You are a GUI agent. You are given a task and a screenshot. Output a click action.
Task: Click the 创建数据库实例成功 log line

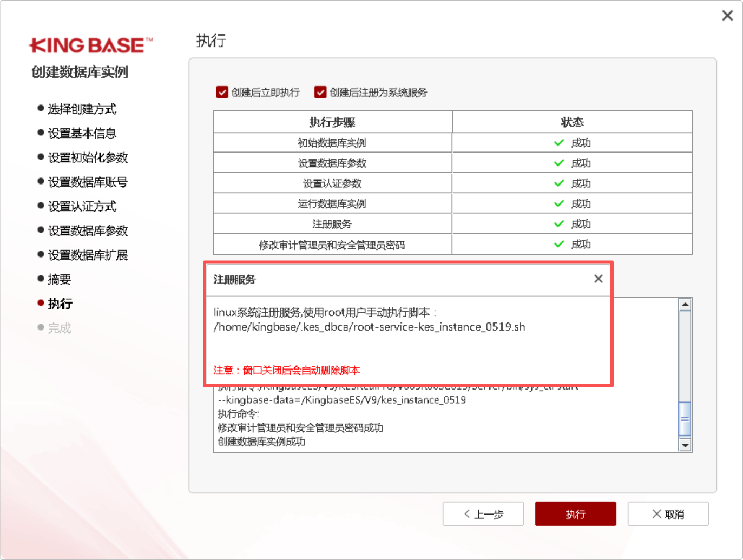261,442
